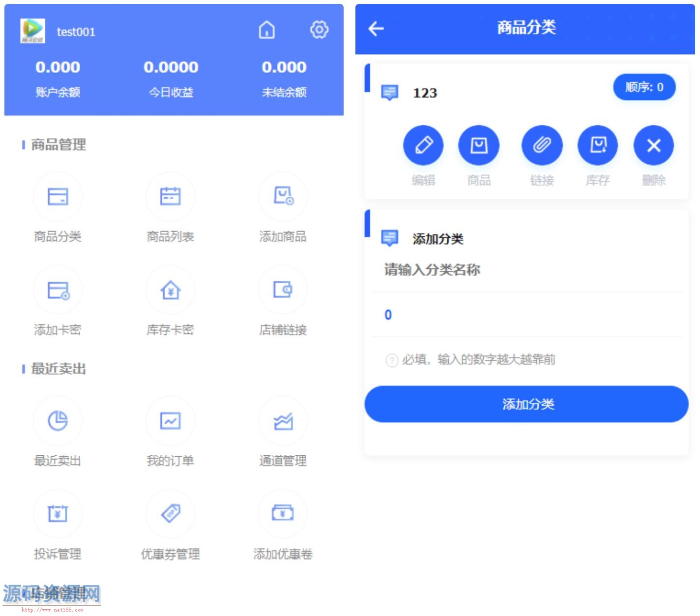Click the 添加分类 card heading text
700x616 pixels.
tap(438, 239)
